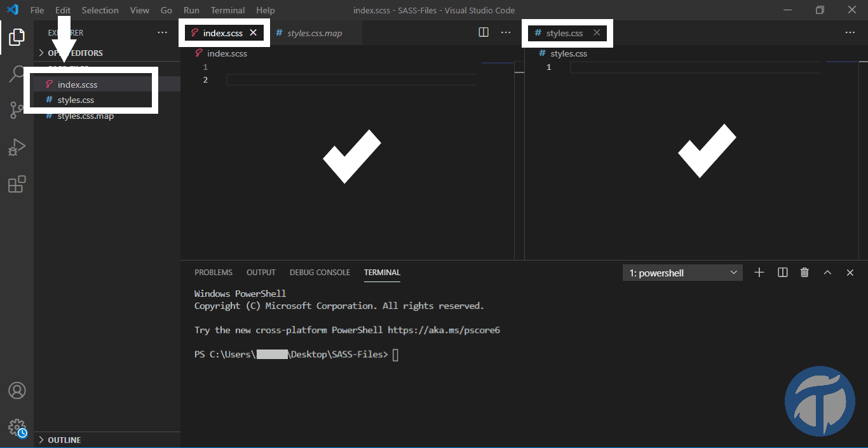Open right editor group more actions
Image resolution: width=868 pixels, height=448 pixels.
pos(850,32)
